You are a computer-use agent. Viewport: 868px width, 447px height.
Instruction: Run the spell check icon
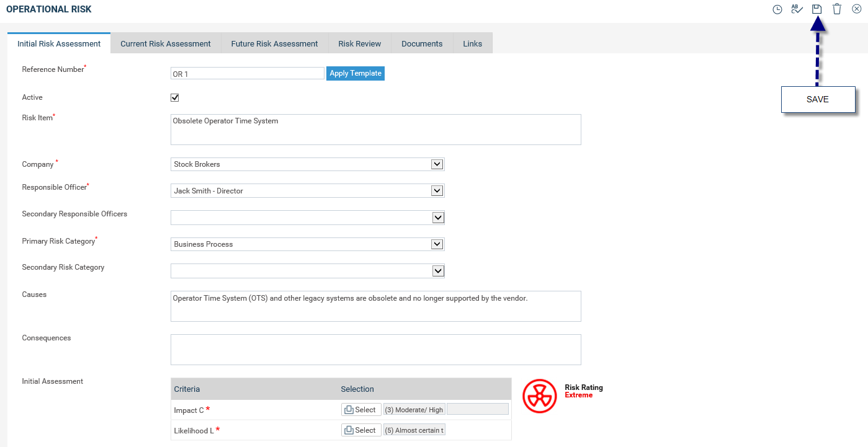pyautogui.click(x=797, y=9)
